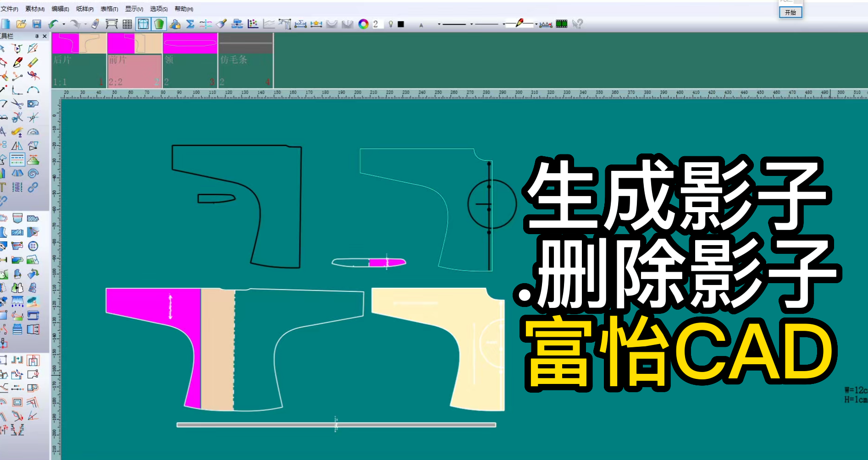The image size is (868, 460).
Task: Open the 帮助(H) menu
Action: pyautogui.click(x=184, y=9)
